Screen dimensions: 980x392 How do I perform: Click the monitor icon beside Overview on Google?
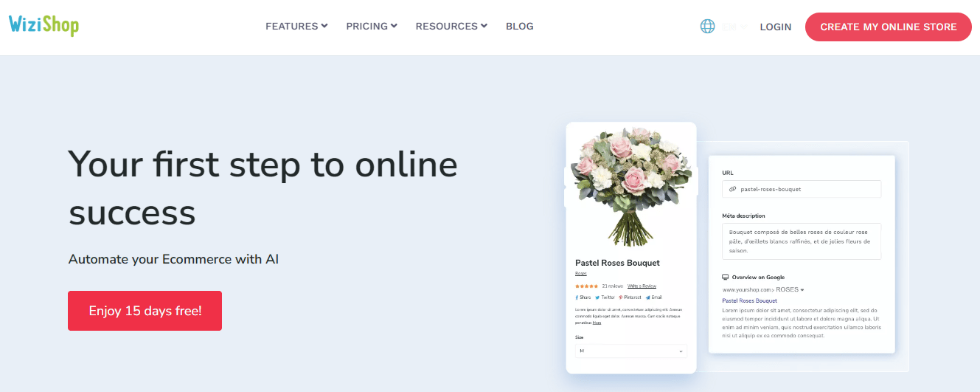[x=726, y=277]
